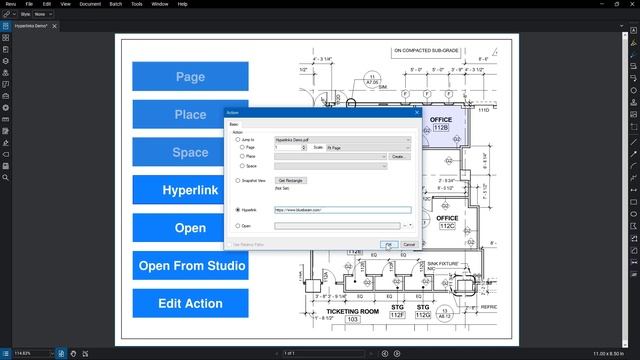The height and width of the screenshot is (360, 640).
Task: Open the Document menu
Action: [x=90, y=4]
